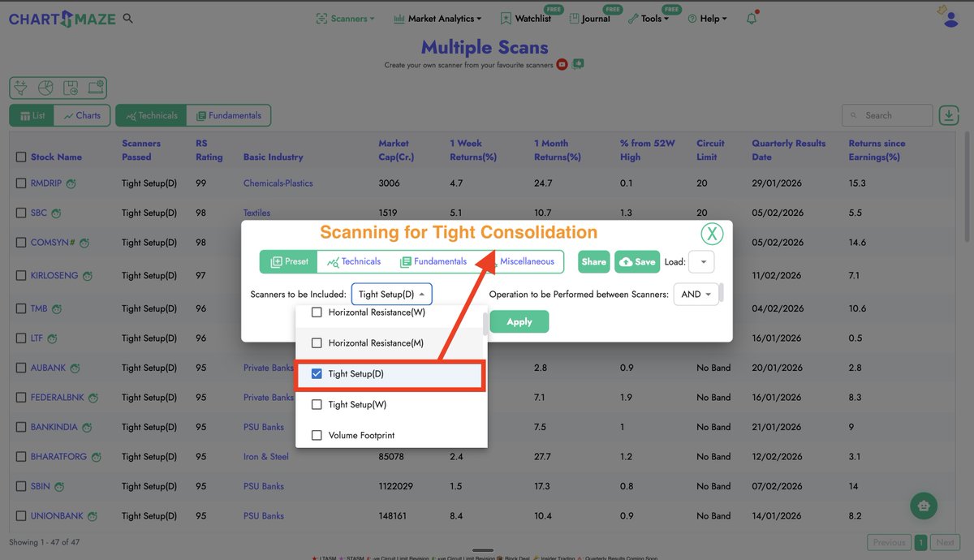
Task: Click the search magnifier beside the ChartMaze logo
Action: click(x=128, y=19)
